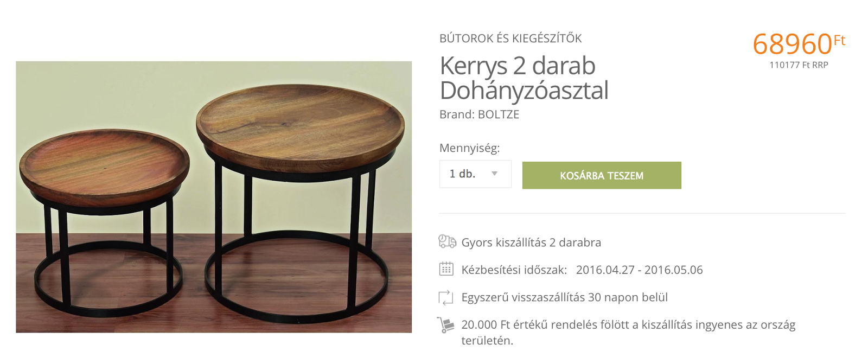The image size is (868, 364).
Task: Click the delivery period calendar icon
Action: click(446, 269)
